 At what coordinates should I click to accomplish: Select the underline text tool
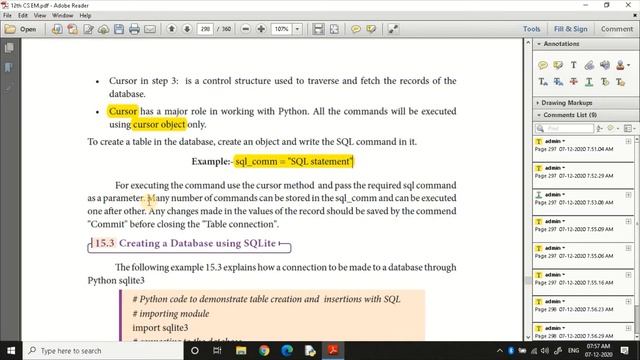pyautogui.click(x=589, y=82)
